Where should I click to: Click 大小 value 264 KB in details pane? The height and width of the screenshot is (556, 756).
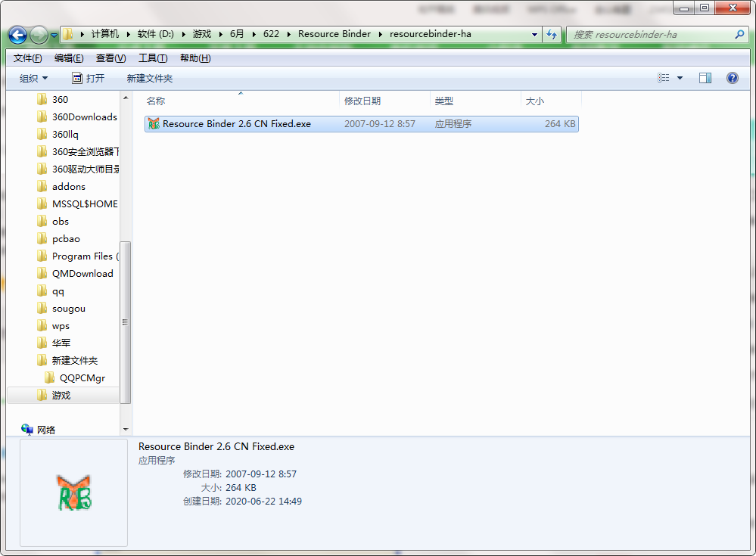(241, 488)
